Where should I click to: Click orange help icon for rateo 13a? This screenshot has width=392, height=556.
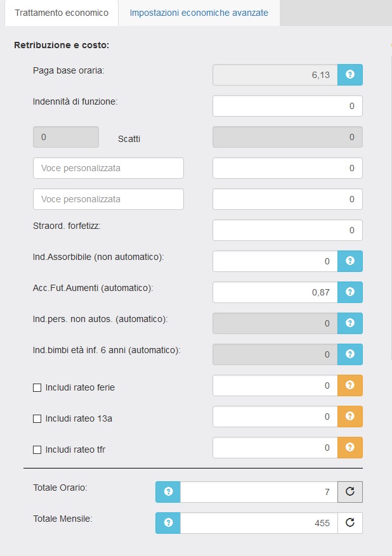tap(350, 417)
